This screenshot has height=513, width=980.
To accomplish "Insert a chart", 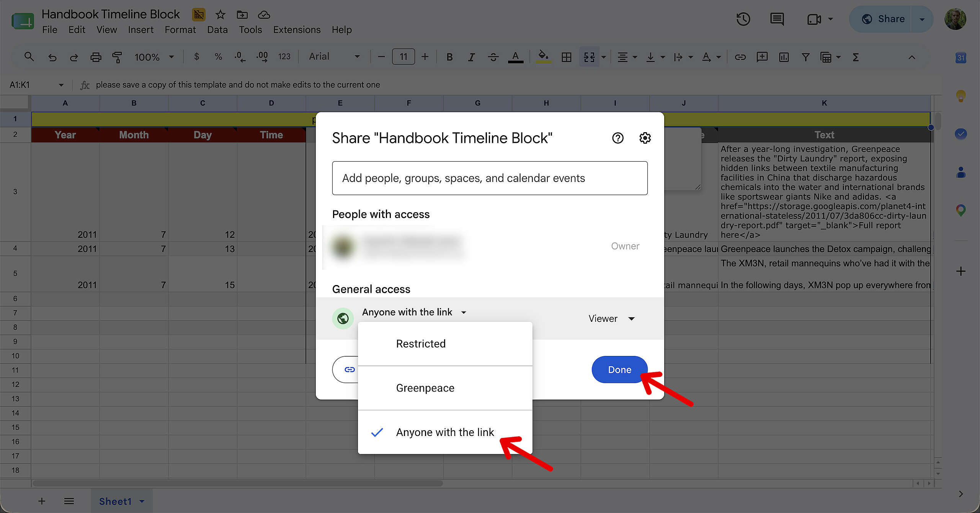I will [784, 57].
